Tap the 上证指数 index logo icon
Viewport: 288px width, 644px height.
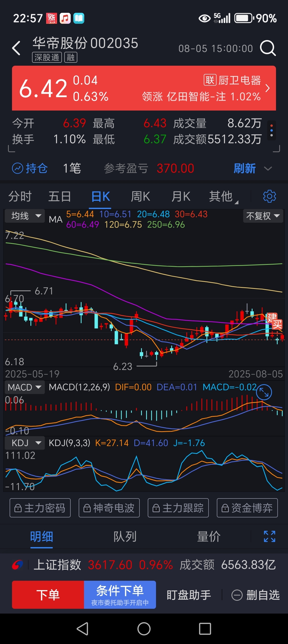point(18,565)
